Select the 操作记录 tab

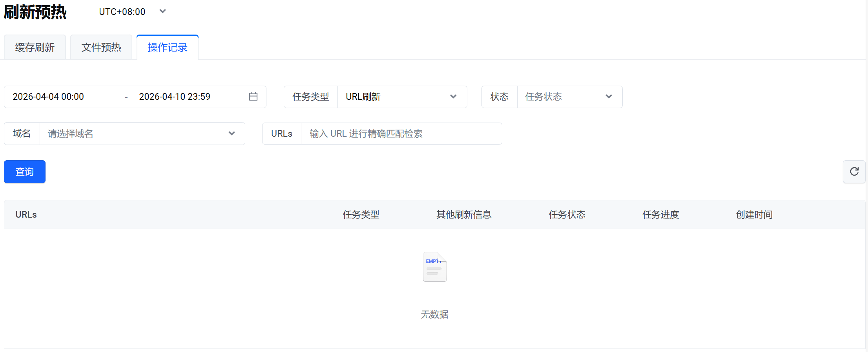point(168,48)
